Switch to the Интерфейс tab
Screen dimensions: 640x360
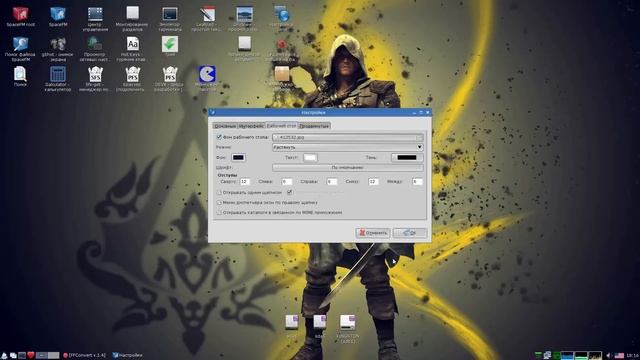click(251, 126)
